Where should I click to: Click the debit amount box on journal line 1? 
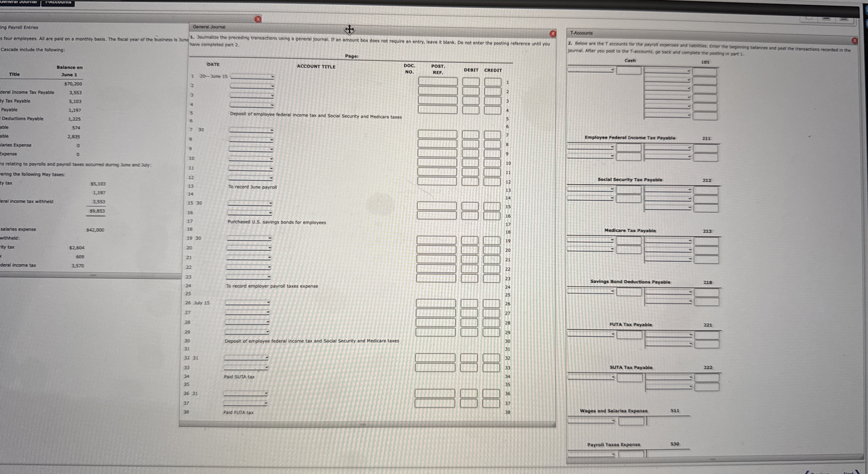click(x=471, y=81)
